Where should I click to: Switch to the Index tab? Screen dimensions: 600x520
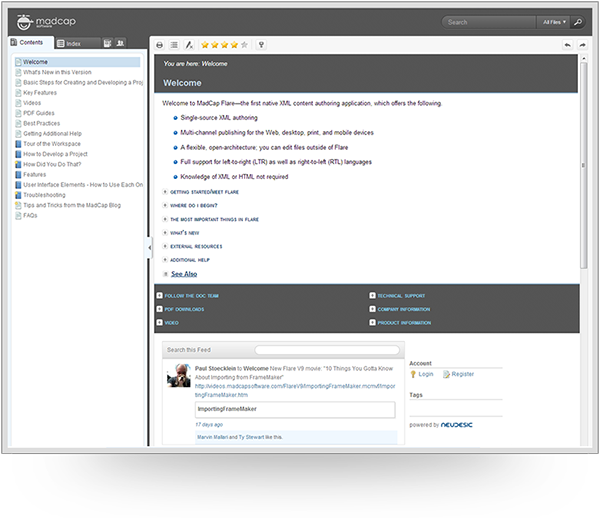pyautogui.click(x=78, y=43)
